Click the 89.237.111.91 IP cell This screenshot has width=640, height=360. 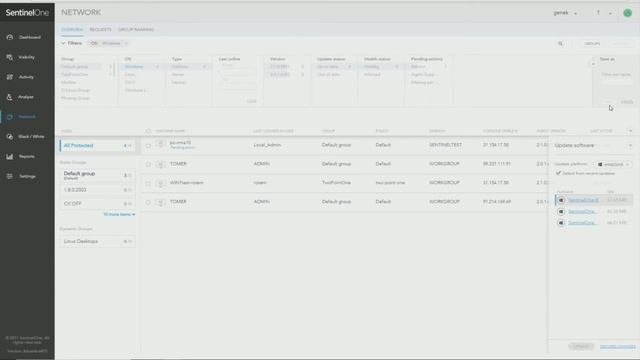[x=497, y=164]
